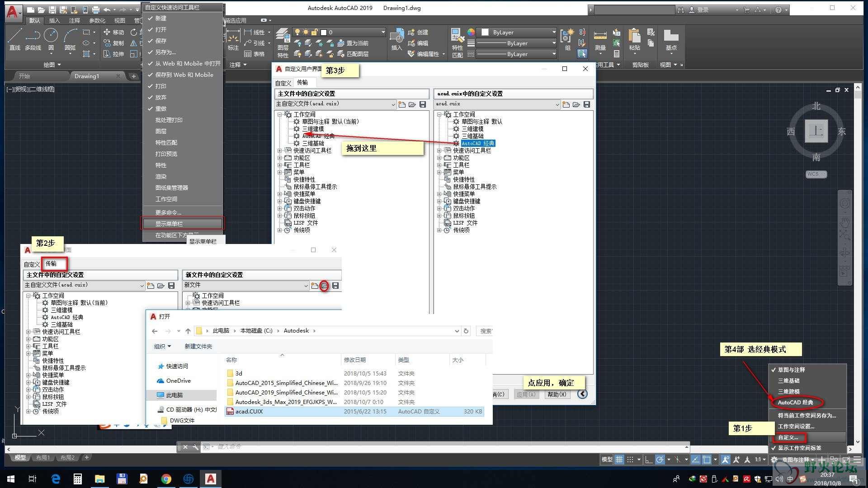Open the 组织 dropdown in Open dialog
The image size is (868, 488).
point(162,346)
